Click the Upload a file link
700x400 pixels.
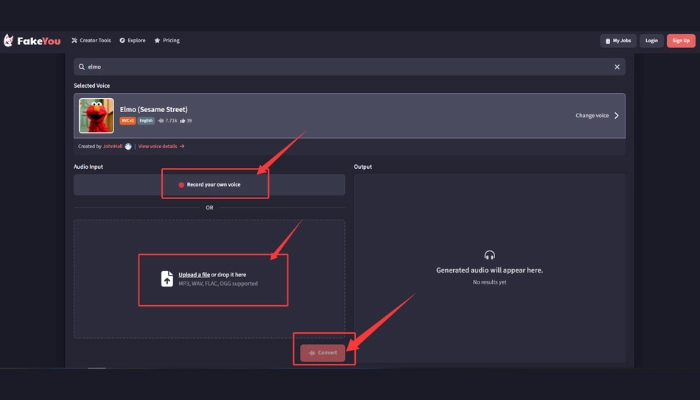point(194,275)
